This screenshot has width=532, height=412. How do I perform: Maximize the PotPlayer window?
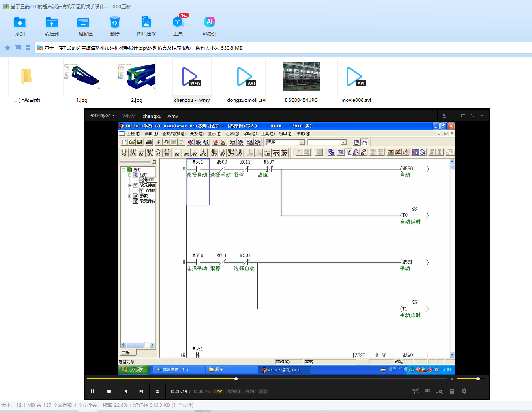[463, 116]
